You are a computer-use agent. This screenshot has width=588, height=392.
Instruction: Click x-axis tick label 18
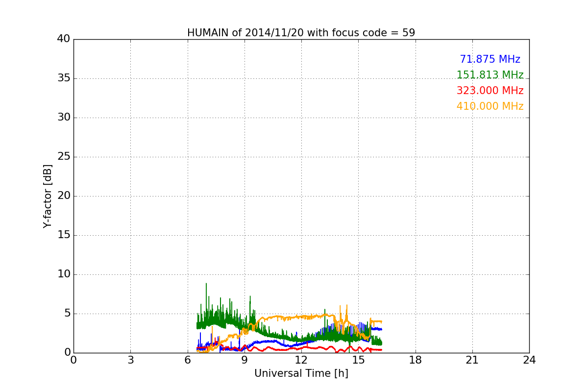point(416,360)
